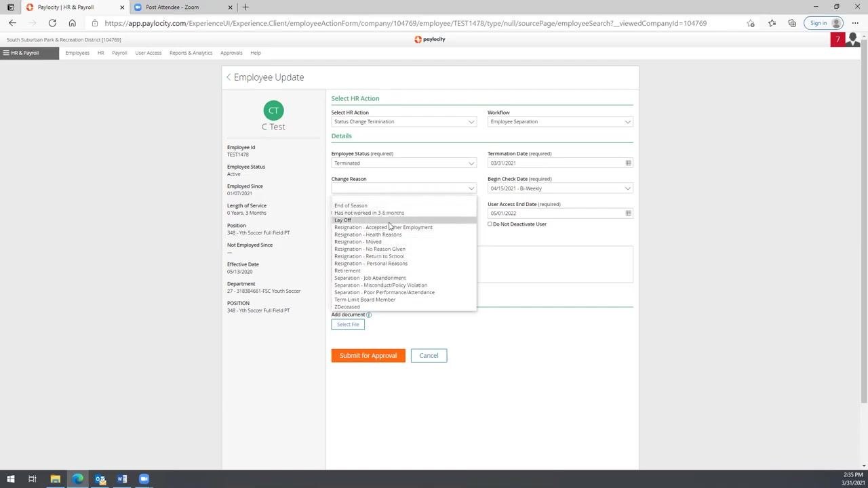
Task: Click the browser Sign in button
Action: pos(823,23)
